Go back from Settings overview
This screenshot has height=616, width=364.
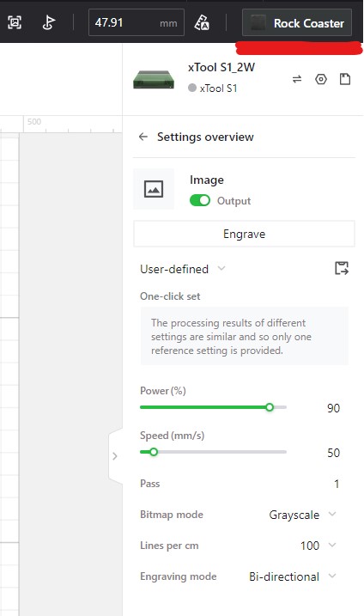coord(143,137)
